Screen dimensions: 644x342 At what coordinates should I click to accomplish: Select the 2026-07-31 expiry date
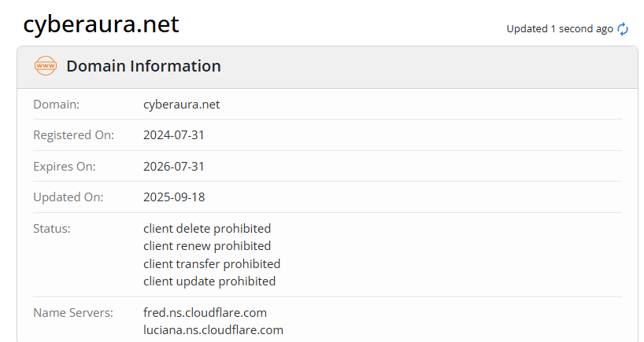174,167
